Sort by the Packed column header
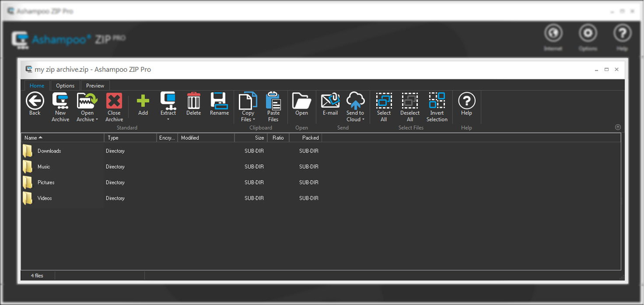 [306, 138]
